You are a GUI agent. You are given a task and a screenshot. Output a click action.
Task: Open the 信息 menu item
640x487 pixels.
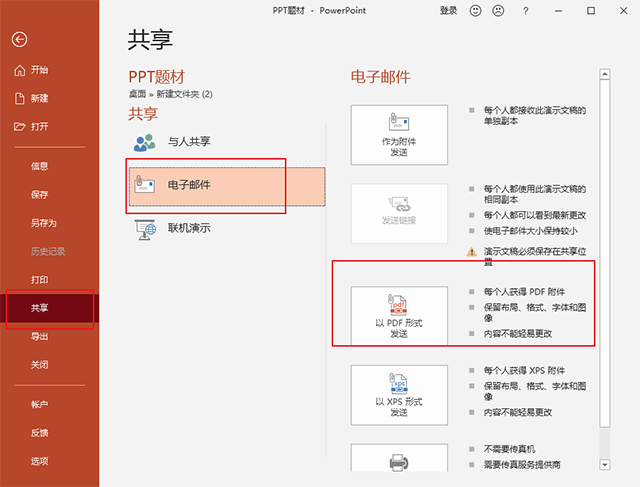click(40, 166)
